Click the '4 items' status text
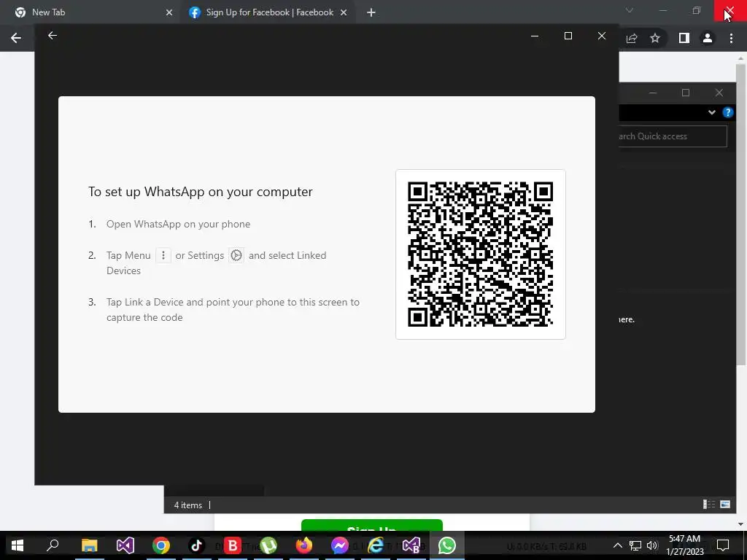747x560 pixels. pos(187,505)
